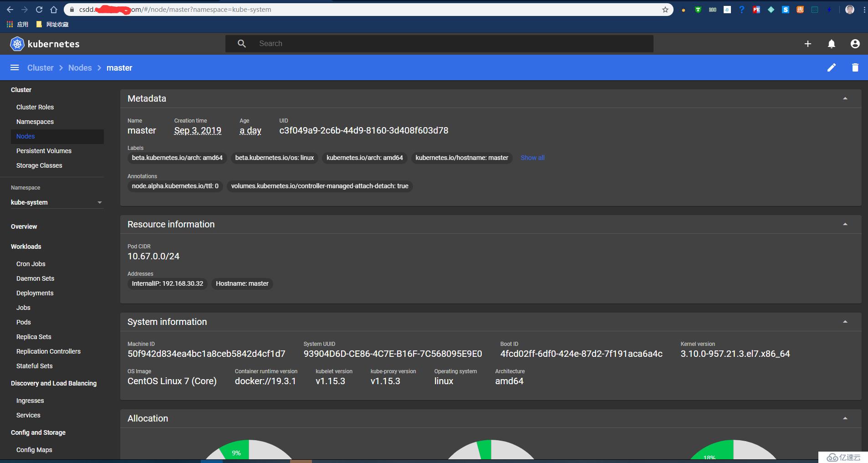Click the Cluster breadcrumb link

(x=41, y=67)
